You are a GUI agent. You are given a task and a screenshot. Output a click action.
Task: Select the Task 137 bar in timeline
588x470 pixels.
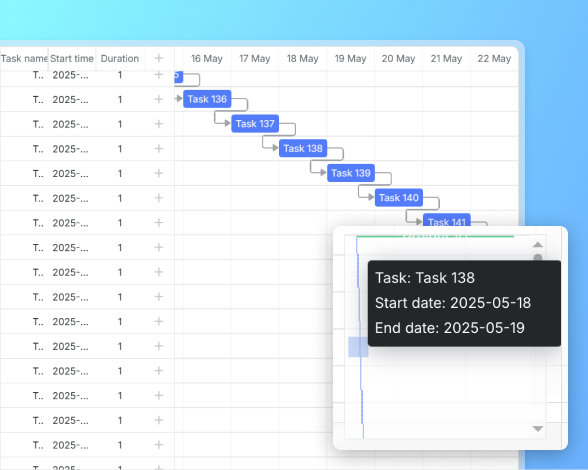point(255,124)
